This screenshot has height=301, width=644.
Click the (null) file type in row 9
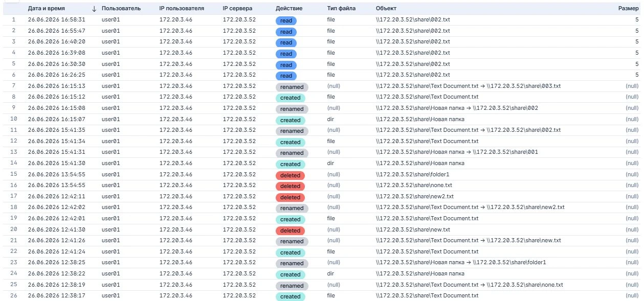point(334,108)
